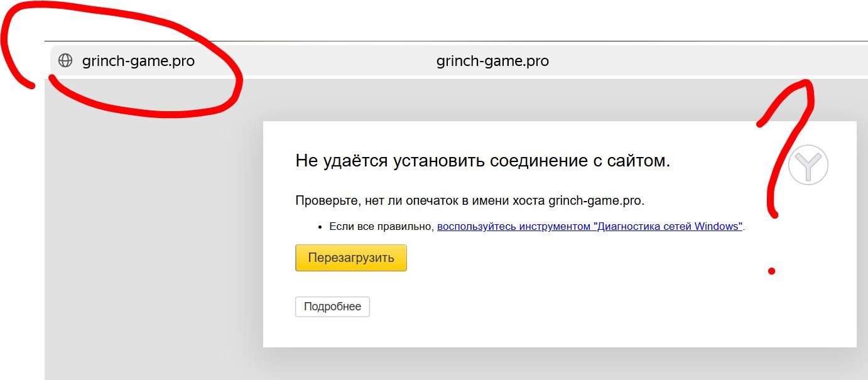Select the grinch-game.pro URL beside the globe
The image size is (868, 380).
(138, 61)
